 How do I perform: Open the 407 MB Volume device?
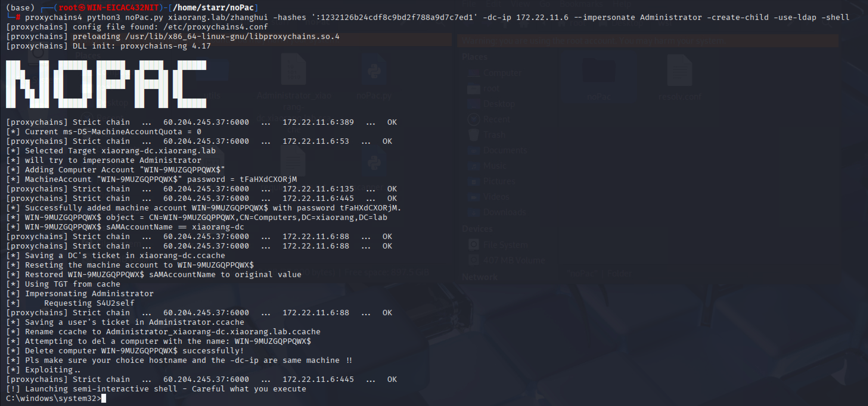513,260
